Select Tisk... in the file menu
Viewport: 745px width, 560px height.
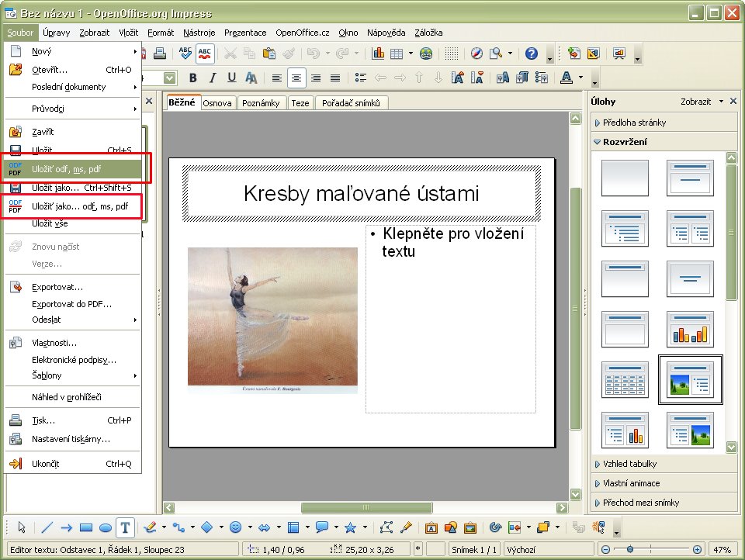(x=73, y=420)
